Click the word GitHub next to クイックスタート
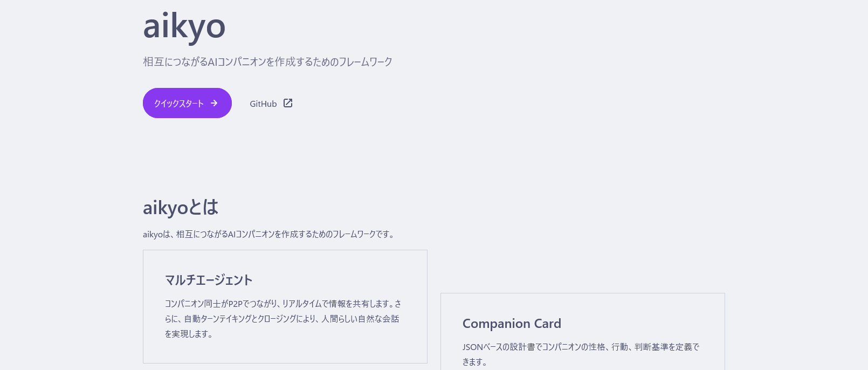Screen dimensions: 868x370 tap(263, 104)
